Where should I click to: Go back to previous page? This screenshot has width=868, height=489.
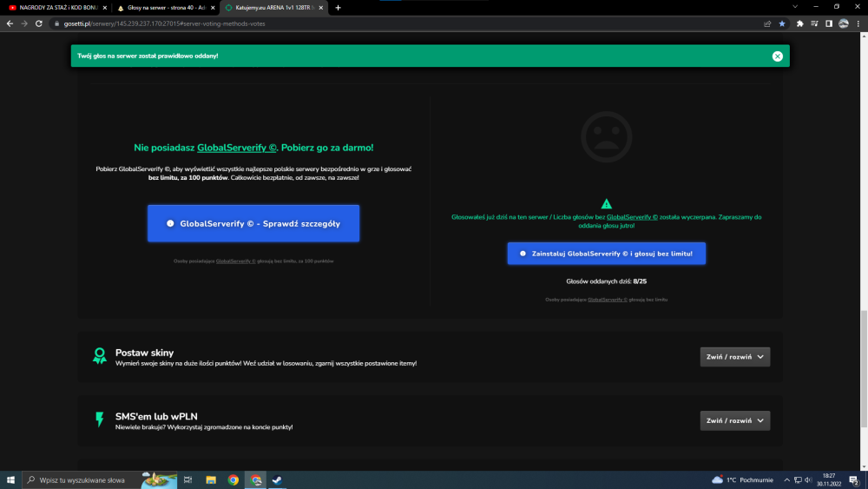pyautogui.click(x=10, y=23)
